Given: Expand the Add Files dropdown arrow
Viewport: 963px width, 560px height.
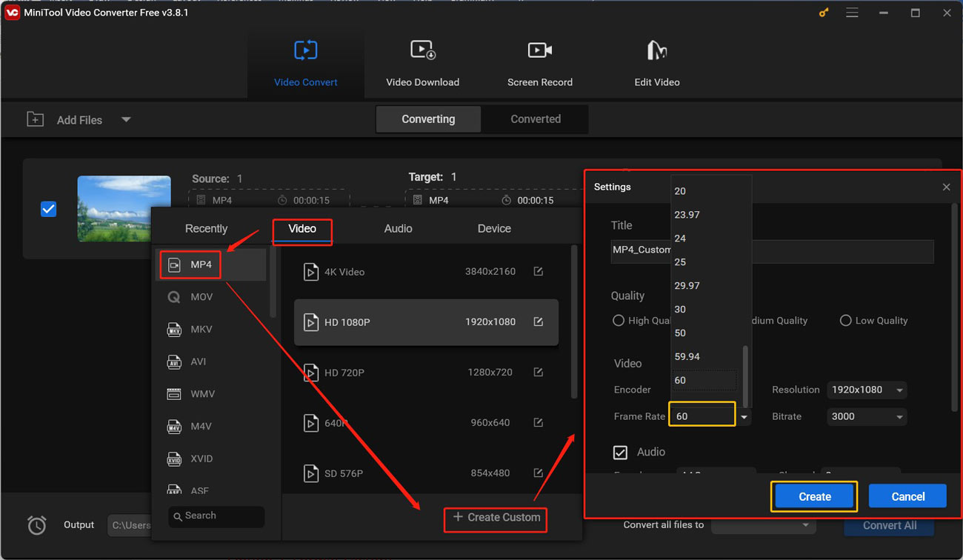Looking at the screenshot, I should [126, 119].
